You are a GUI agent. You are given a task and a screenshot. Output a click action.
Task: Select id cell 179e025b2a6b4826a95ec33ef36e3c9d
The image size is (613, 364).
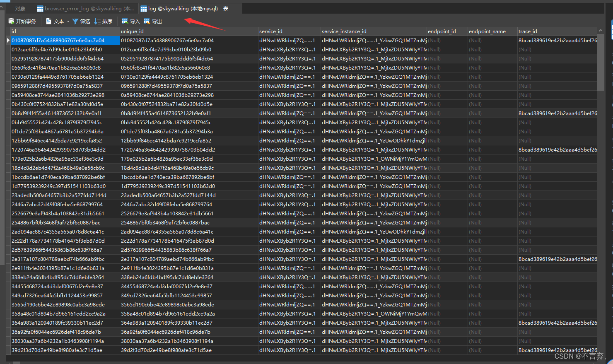pyautogui.click(x=65, y=159)
